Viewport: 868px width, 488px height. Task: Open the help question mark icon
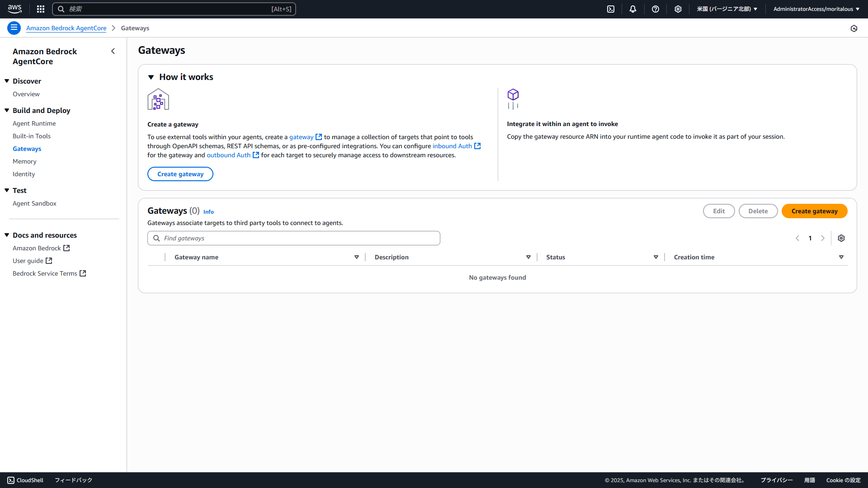point(656,9)
